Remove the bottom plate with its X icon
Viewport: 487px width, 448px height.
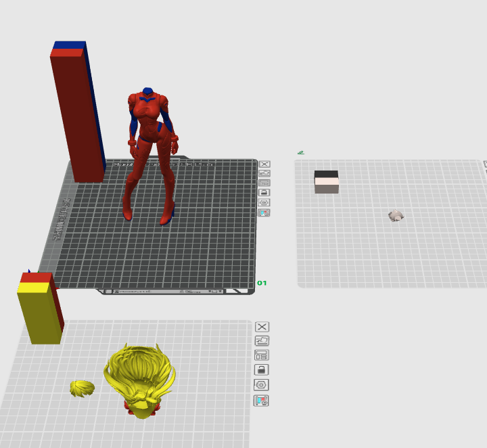(x=262, y=327)
